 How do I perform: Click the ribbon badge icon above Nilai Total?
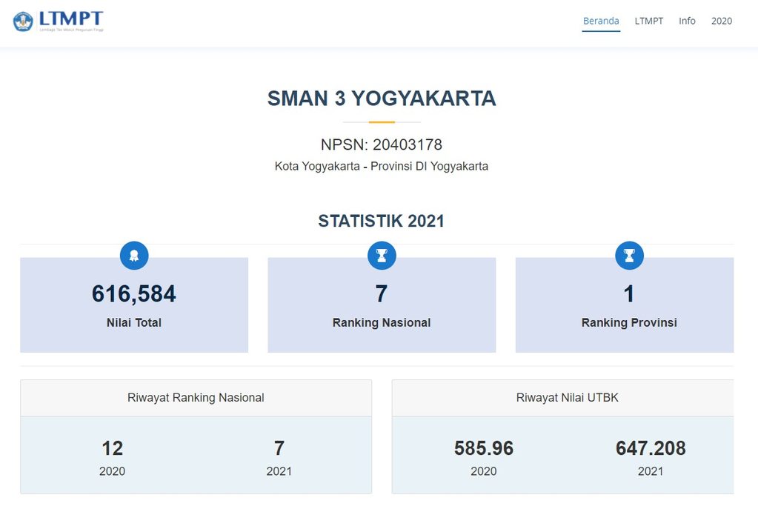(134, 256)
